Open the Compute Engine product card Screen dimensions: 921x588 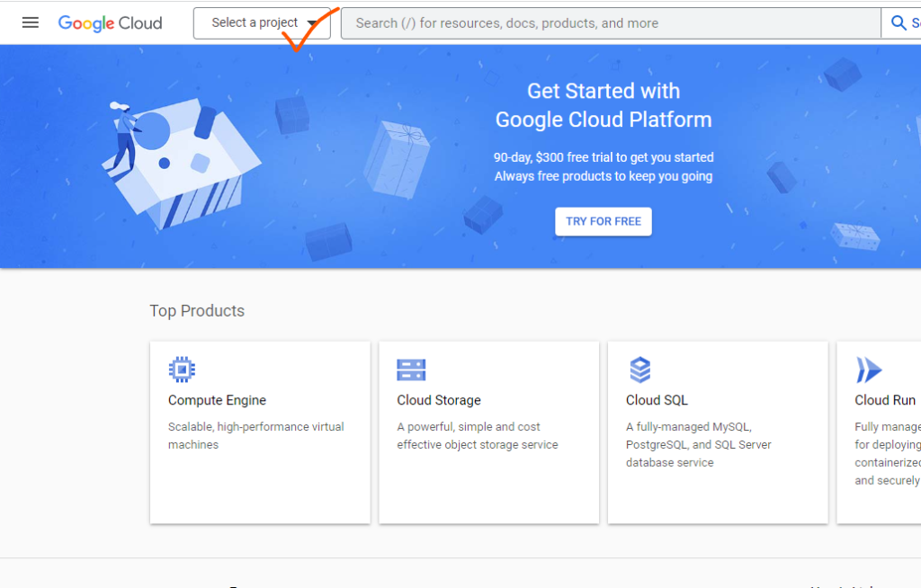pyautogui.click(x=260, y=432)
